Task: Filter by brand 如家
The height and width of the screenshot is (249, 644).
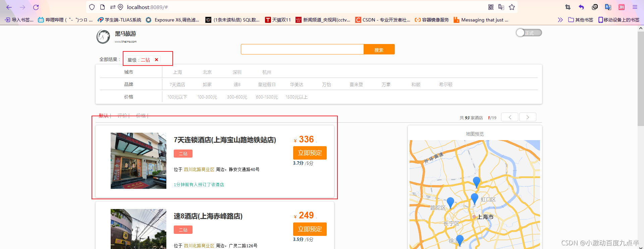Action: point(207,85)
